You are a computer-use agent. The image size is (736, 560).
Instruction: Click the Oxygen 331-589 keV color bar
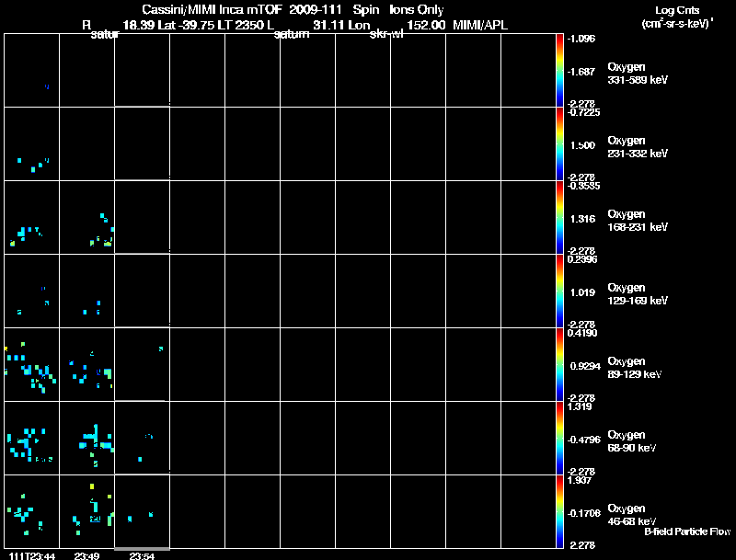coord(559,71)
